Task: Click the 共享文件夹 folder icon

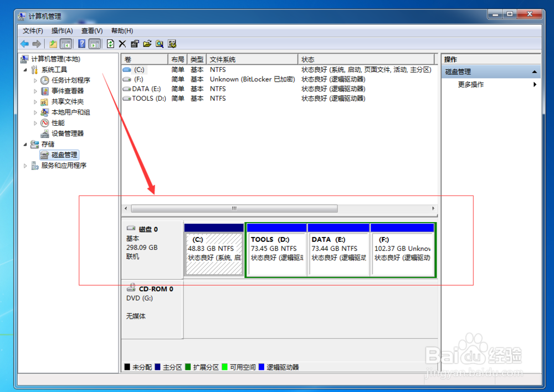Action: click(x=44, y=102)
